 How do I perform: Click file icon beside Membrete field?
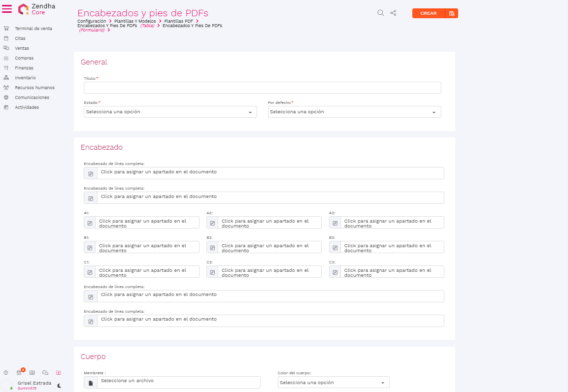(x=91, y=383)
